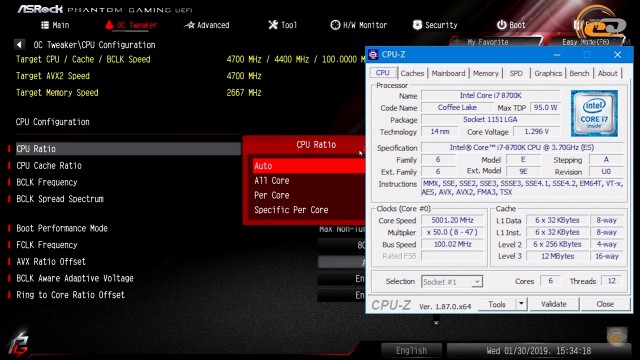Select the CPU Cache Ratio setting
Viewport: 640px width, 360px height.
pyautogui.click(x=49, y=166)
